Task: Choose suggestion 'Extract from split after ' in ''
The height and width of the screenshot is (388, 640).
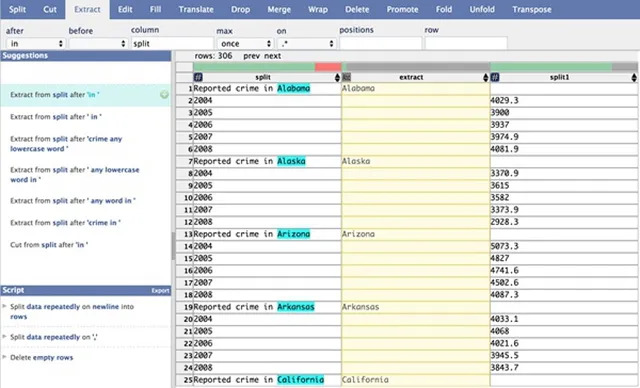Action: [x=56, y=117]
